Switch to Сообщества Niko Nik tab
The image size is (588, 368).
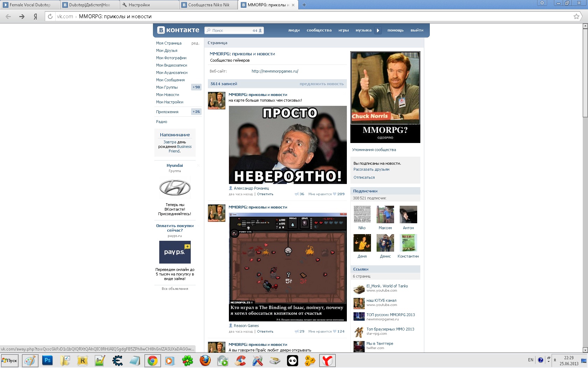click(209, 5)
